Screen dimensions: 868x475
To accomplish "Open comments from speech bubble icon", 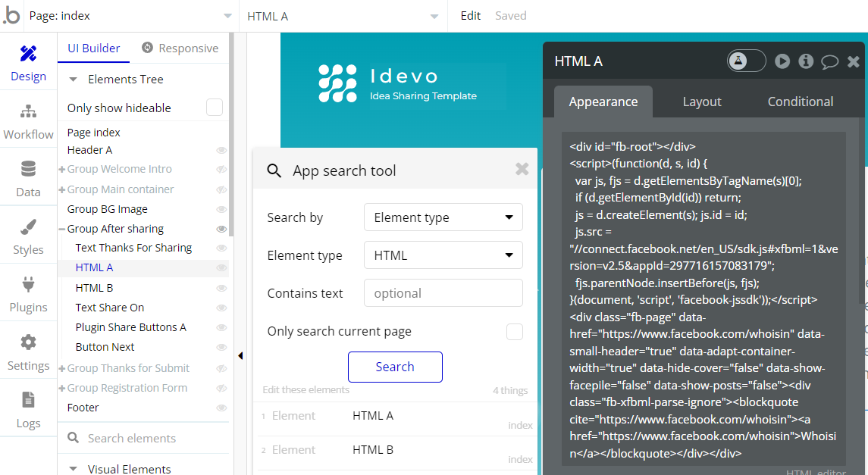I will point(829,61).
